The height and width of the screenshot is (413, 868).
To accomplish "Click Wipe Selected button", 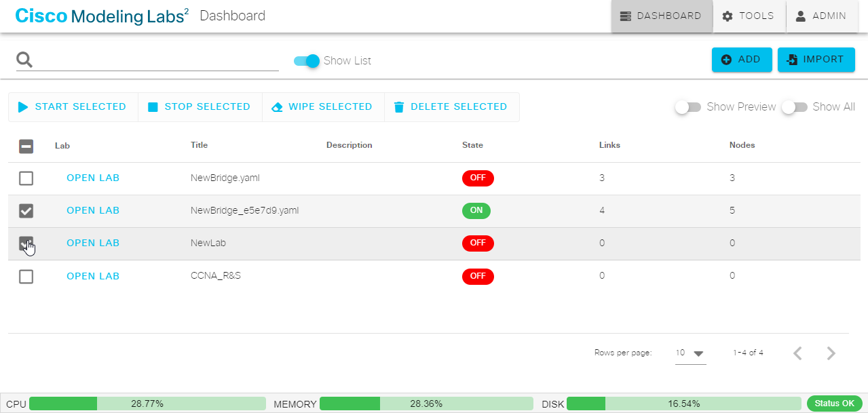I will point(323,107).
